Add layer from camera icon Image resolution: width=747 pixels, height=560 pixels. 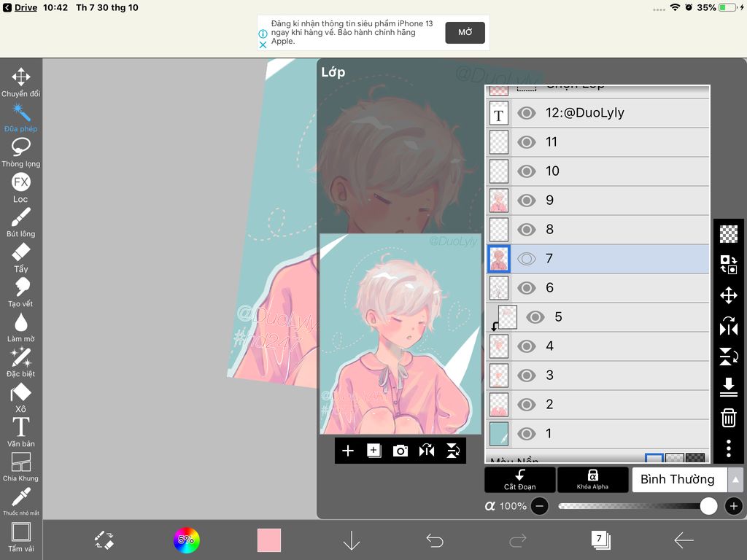pyautogui.click(x=400, y=451)
